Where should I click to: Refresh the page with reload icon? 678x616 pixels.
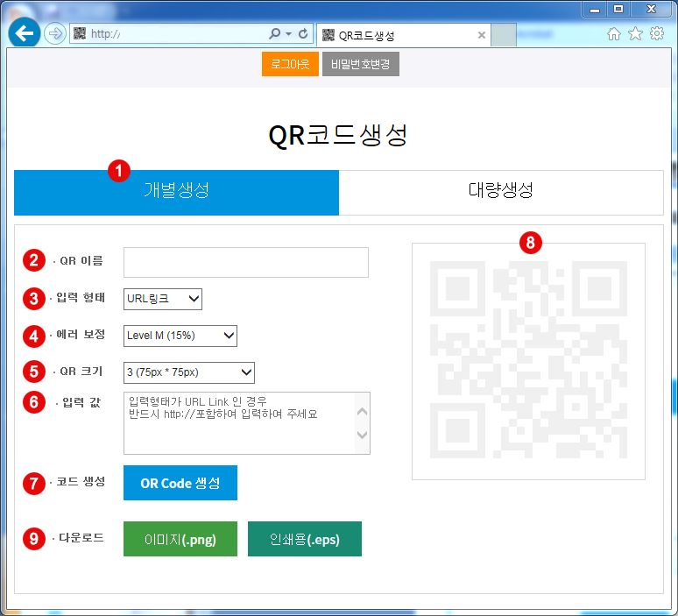pyautogui.click(x=303, y=33)
